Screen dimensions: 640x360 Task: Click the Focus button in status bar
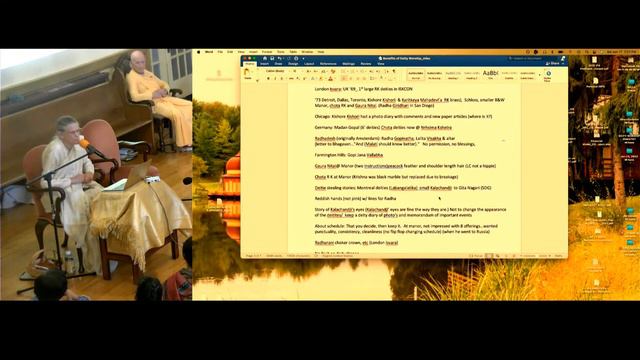(x=476, y=256)
